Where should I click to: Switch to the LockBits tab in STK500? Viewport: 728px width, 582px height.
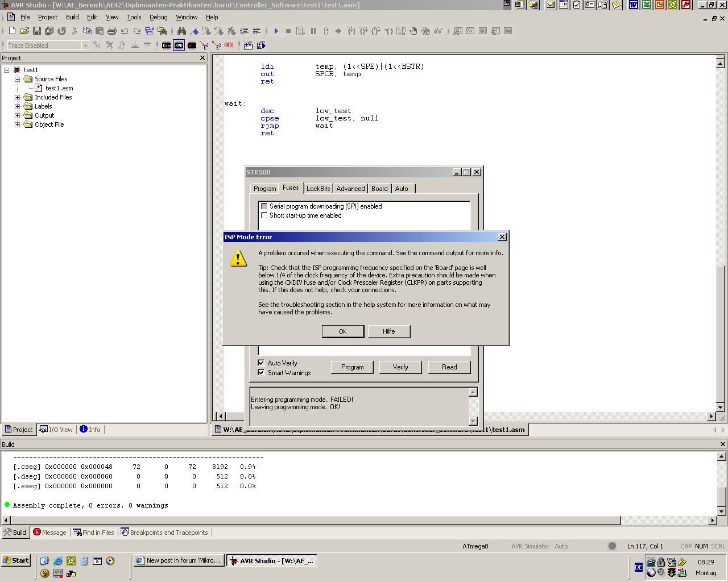[318, 189]
